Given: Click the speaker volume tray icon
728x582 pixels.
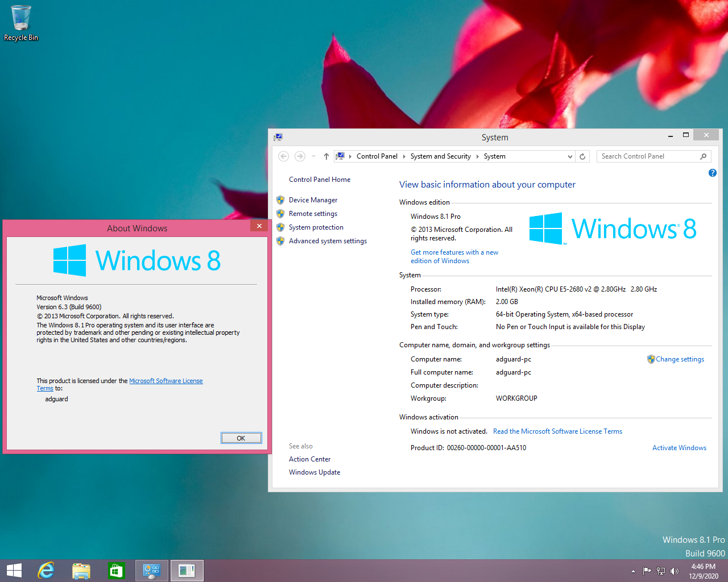Looking at the screenshot, I should [x=675, y=571].
